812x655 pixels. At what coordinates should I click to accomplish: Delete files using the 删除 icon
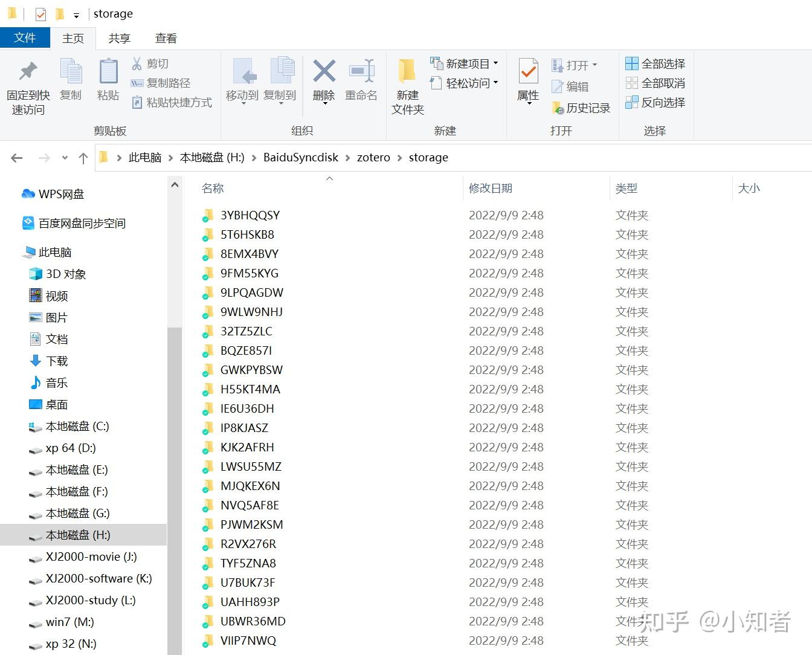coord(323,80)
